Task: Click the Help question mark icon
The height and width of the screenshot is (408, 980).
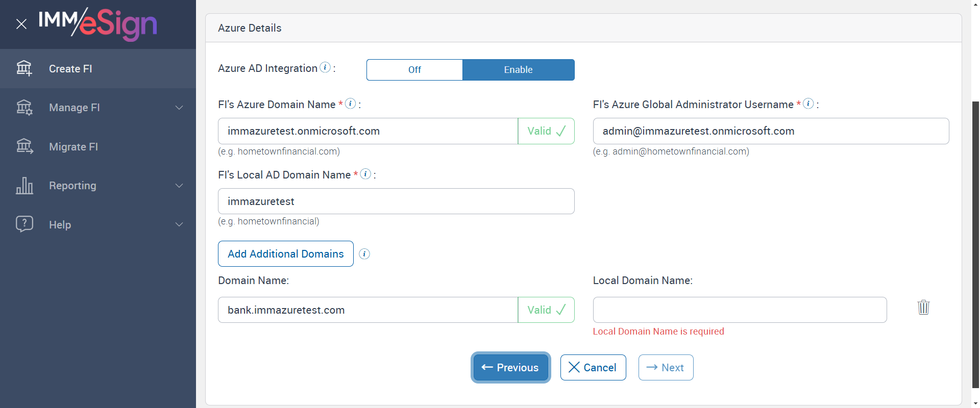Action: tap(24, 224)
